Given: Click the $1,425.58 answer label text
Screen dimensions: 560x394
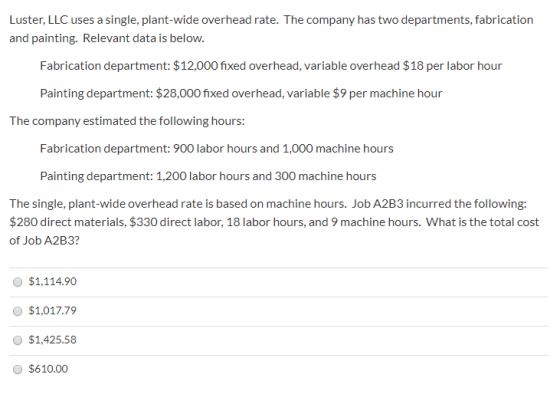Looking at the screenshot, I should pyautogui.click(x=52, y=340).
